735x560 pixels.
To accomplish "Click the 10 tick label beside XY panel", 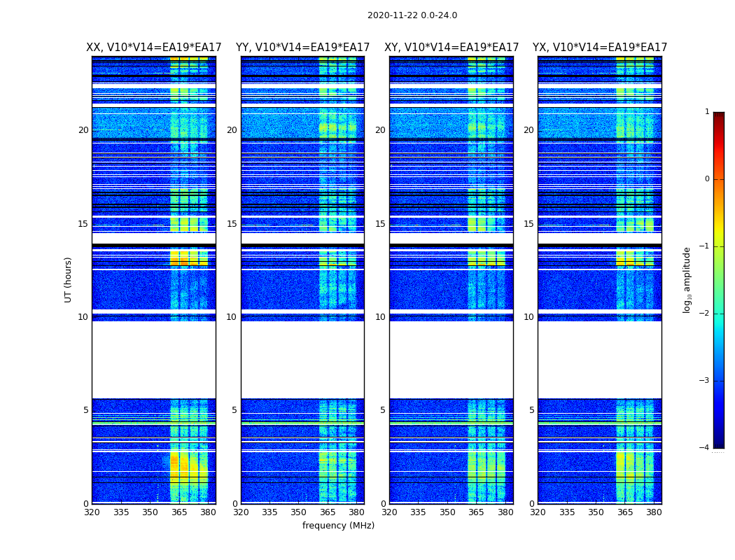I will [380, 317].
